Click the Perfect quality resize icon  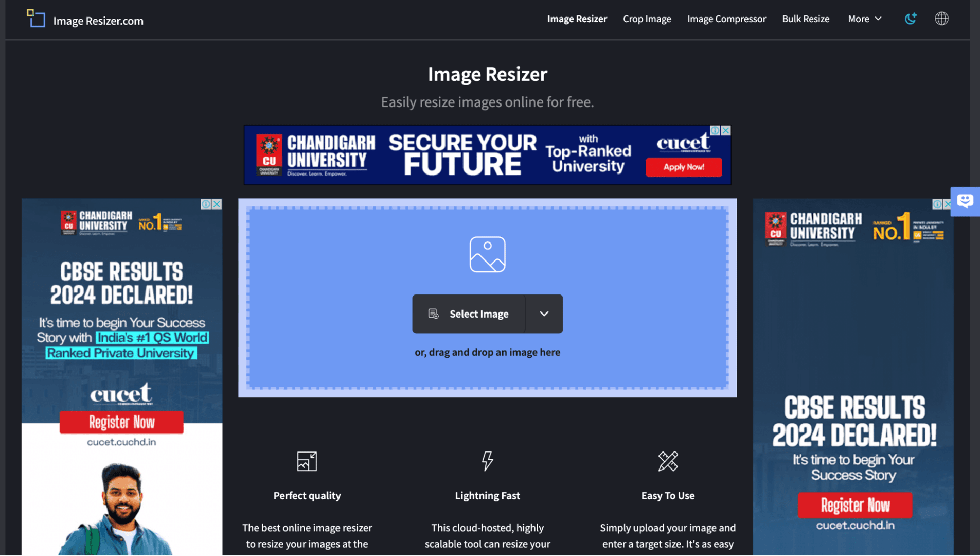[x=307, y=461]
